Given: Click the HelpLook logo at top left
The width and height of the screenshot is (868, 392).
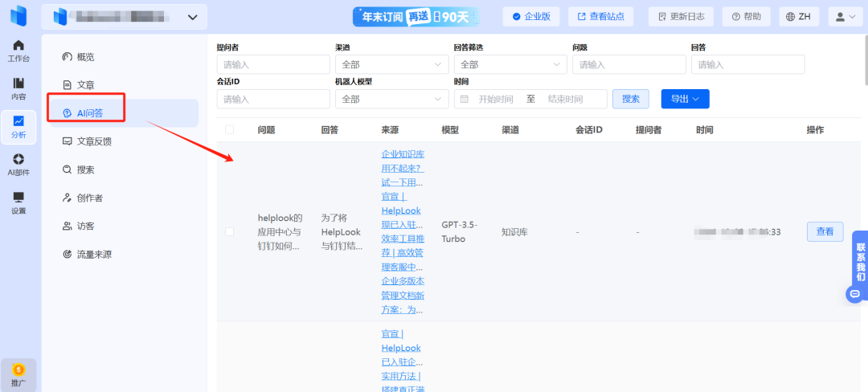Looking at the screenshot, I should pos(18,16).
